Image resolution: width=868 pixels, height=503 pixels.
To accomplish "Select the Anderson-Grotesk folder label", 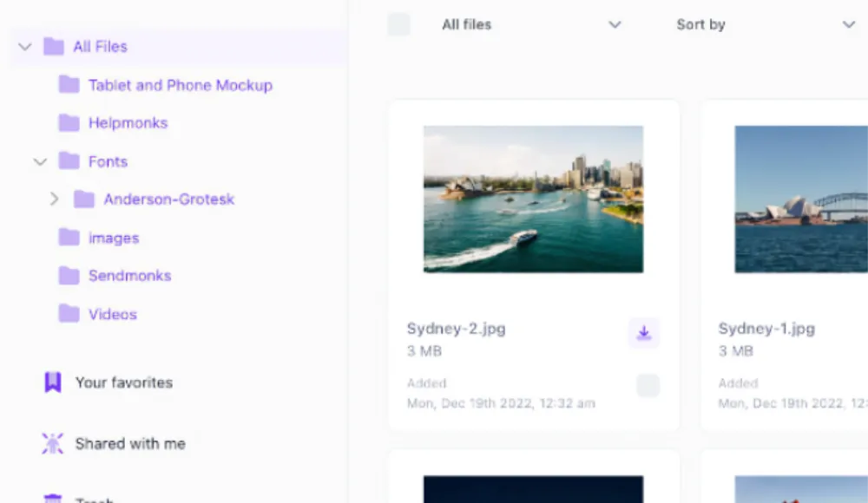I will pyautogui.click(x=169, y=199).
